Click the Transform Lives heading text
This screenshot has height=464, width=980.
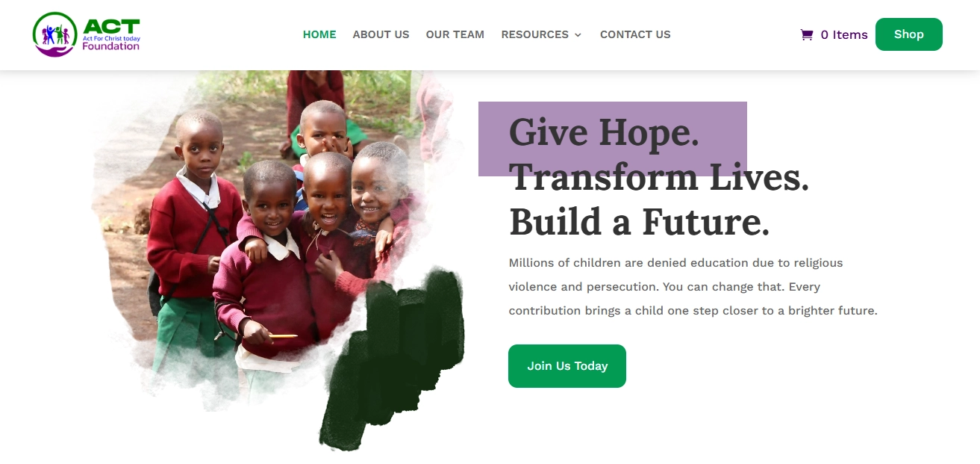pos(659,178)
